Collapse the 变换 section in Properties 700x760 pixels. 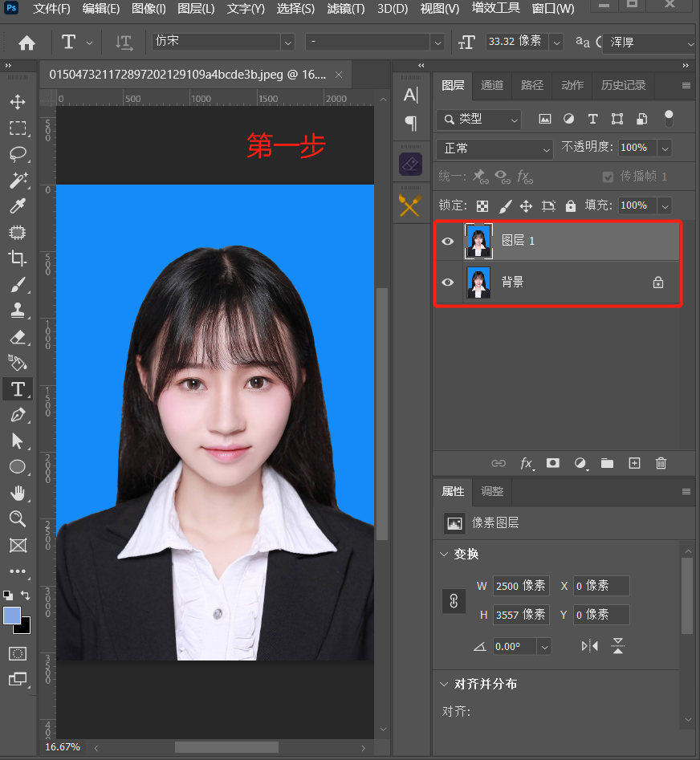tap(445, 554)
